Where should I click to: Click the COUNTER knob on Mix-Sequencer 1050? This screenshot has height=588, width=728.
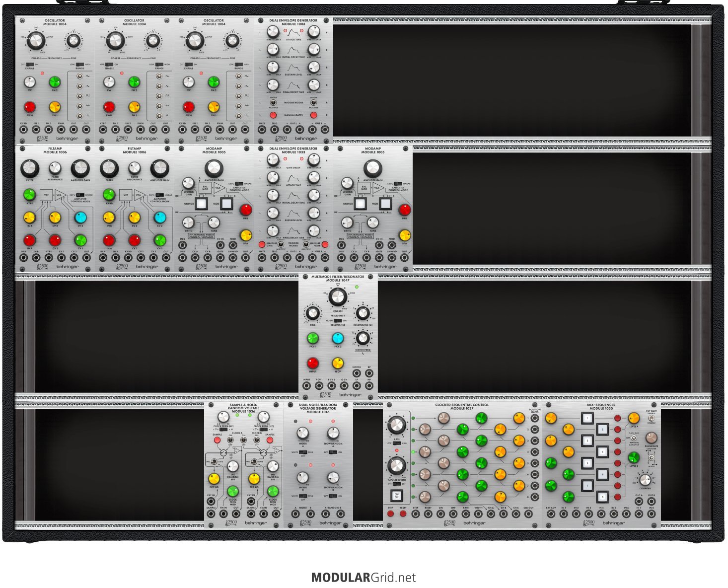[645, 480]
